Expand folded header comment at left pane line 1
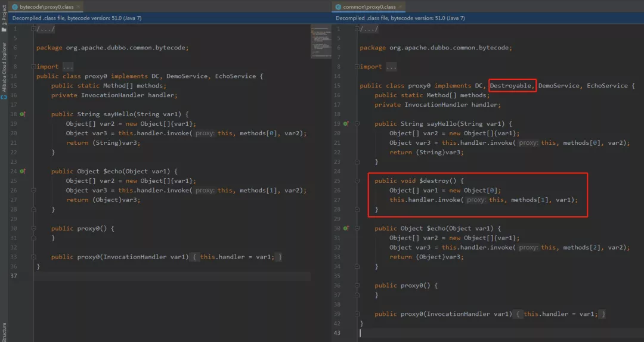Image resolution: width=644 pixels, height=342 pixels. point(33,29)
